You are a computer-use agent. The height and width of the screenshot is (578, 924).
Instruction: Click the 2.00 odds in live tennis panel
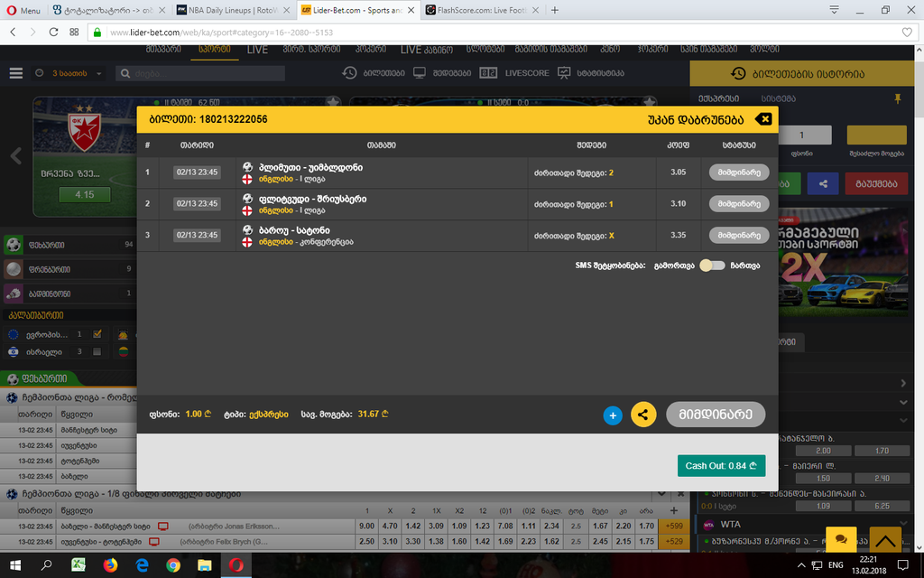pos(823,451)
